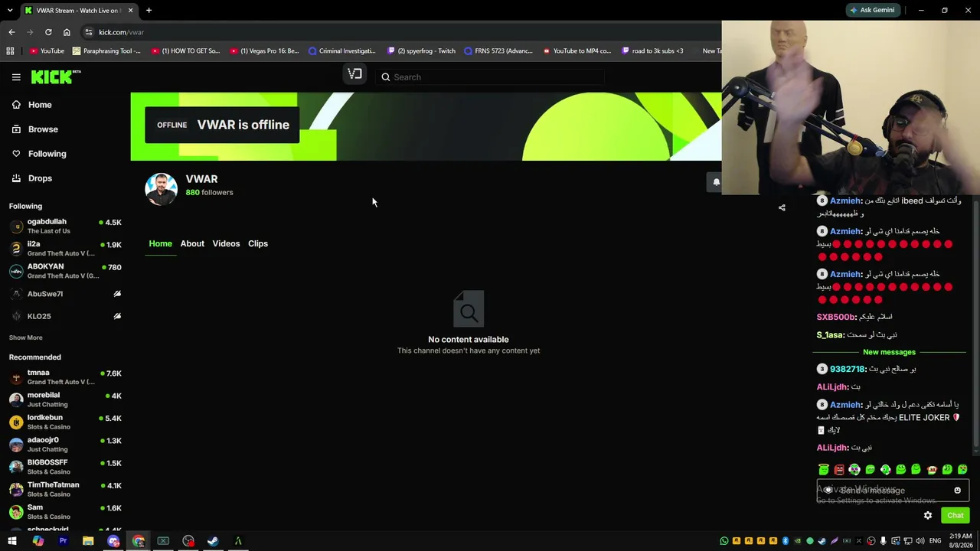The image size is (980, 551).
Task: Switch to the About tab
Action: [x=192, y=243]
